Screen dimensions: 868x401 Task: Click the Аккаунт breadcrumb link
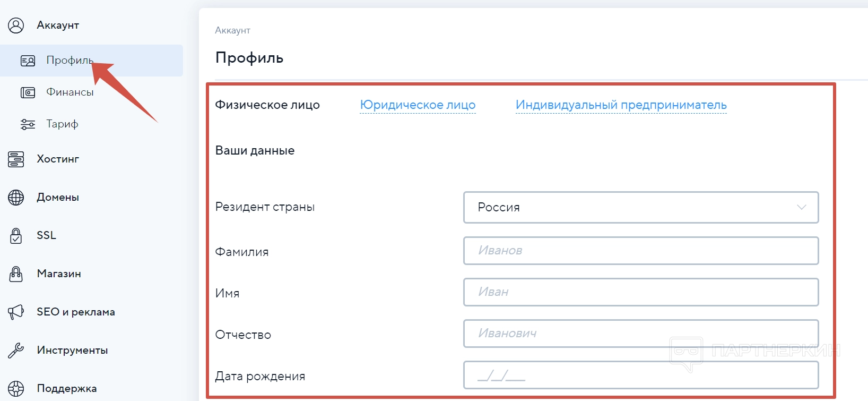[x=232, y=30]
